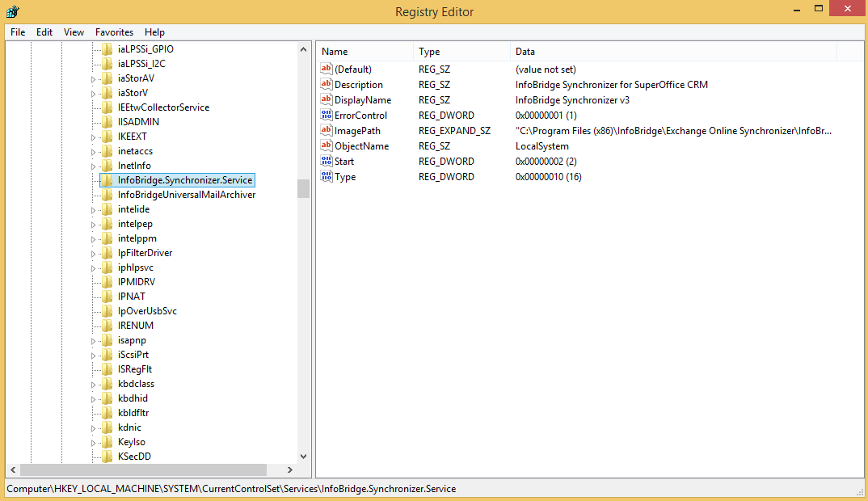The image size is (868, 501).
Task: Expand the IKEEXT tree node
Action: (93, 137)
